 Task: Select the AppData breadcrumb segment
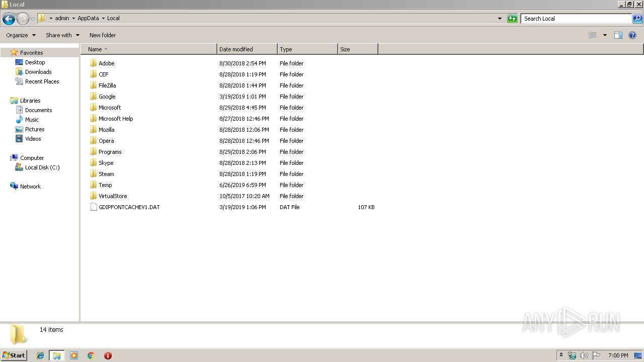click(88, 18)
